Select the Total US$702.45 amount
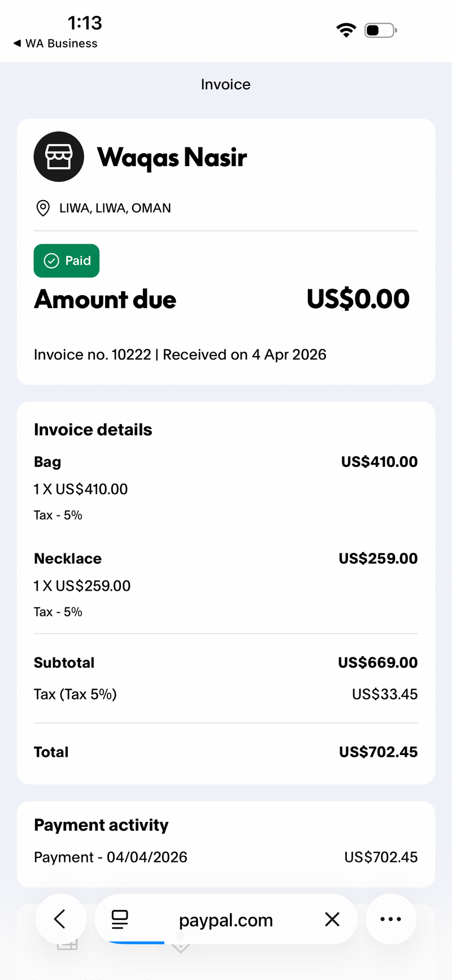 (378, 752)
